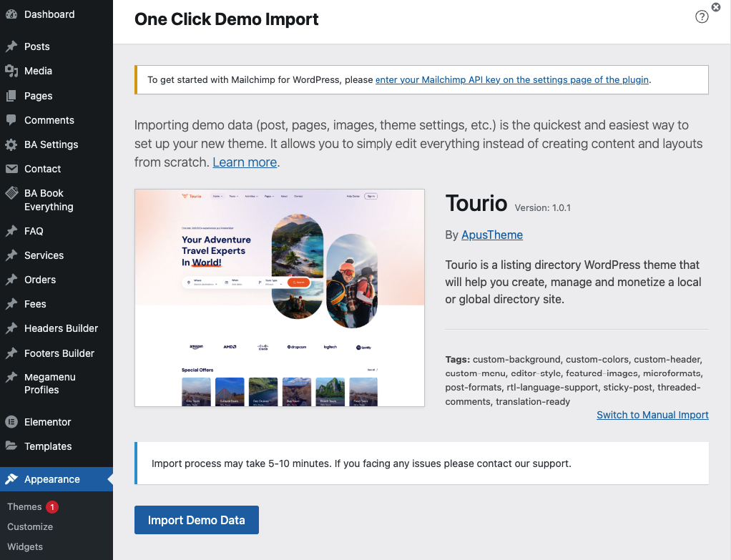Click the Tourio demo preview thumbnail
Viewport: 731px width, 560px height.
coord(280,298)
